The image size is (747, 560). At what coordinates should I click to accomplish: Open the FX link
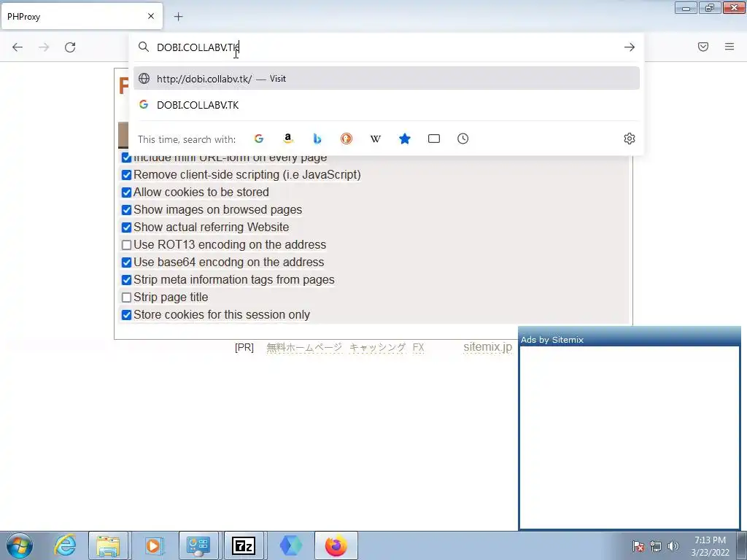[x=418, y=347]
